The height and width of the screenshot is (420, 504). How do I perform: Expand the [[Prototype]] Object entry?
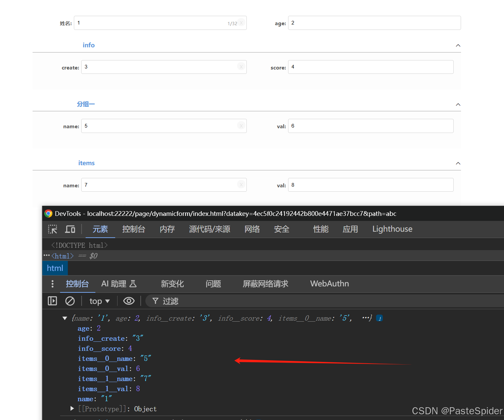pos(72,409)
